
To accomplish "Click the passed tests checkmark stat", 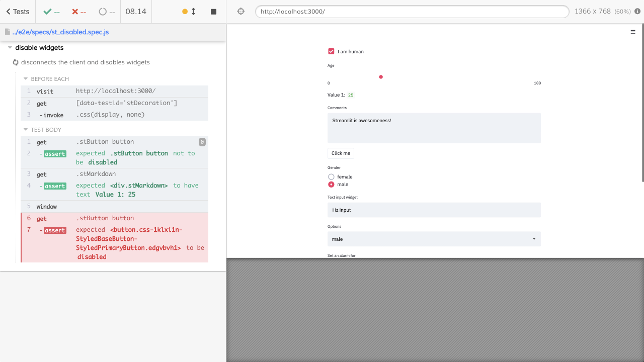I will click(x=49, y=11).
